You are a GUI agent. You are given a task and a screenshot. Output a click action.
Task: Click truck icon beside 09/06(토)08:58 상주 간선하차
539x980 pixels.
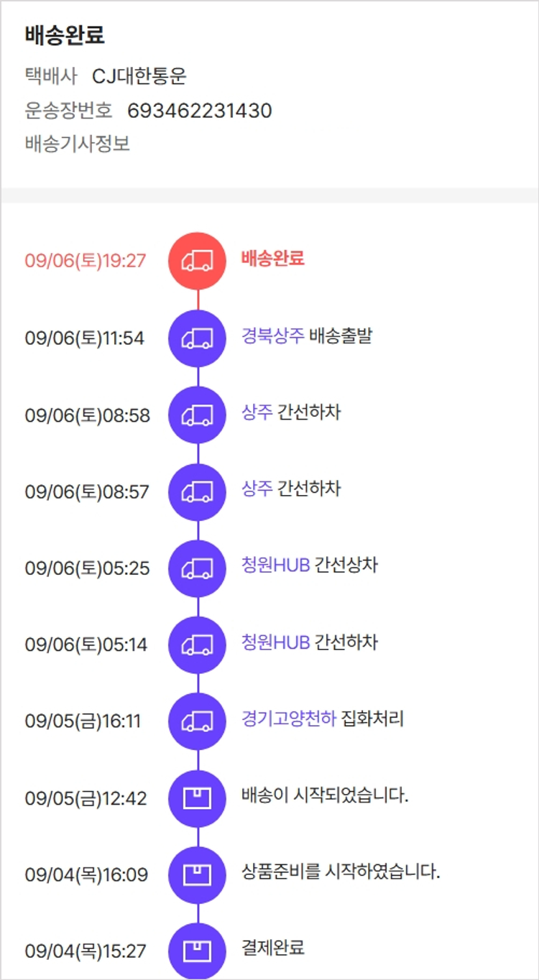coord(197,415)
